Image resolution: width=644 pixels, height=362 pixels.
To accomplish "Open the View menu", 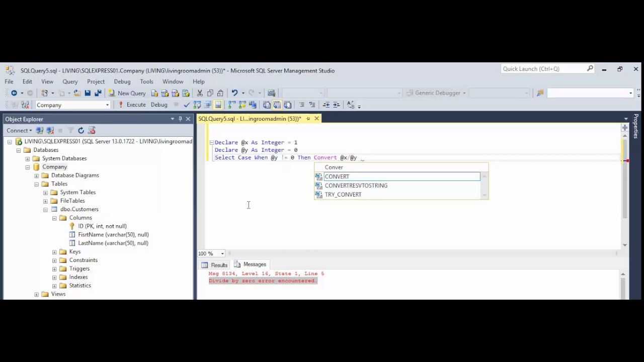I will point(47,81).
